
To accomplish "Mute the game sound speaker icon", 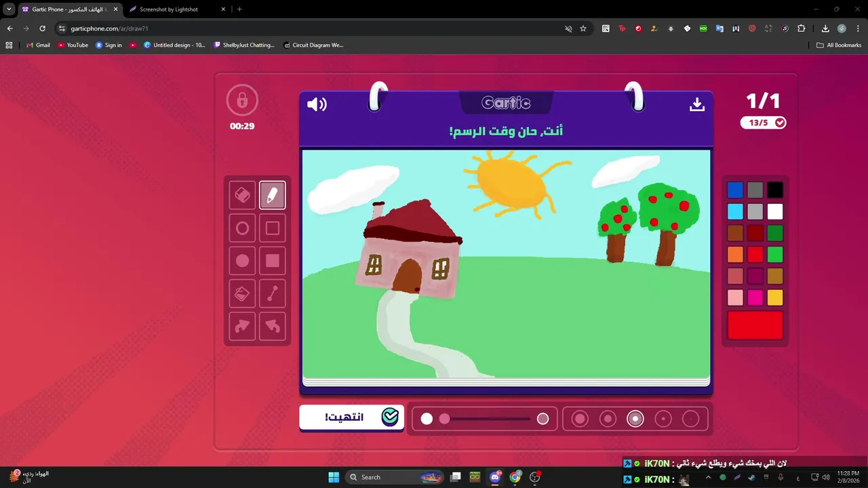I will pos(317,104).
